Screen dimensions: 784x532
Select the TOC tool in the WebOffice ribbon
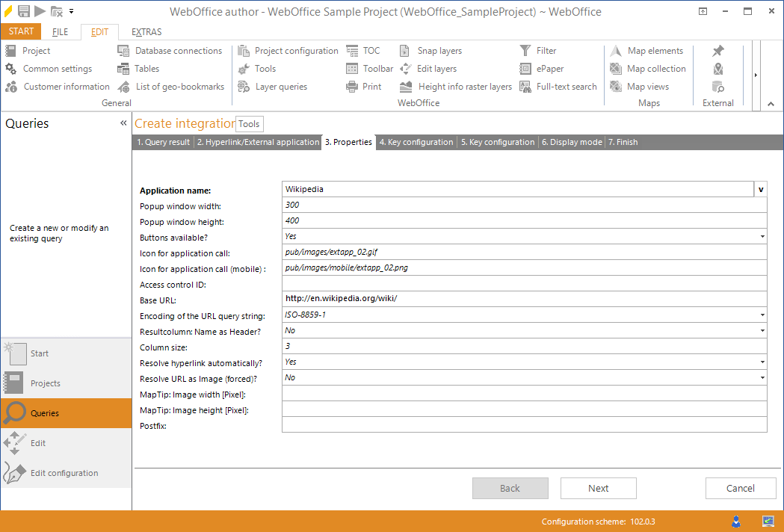[x=369, y=51]
